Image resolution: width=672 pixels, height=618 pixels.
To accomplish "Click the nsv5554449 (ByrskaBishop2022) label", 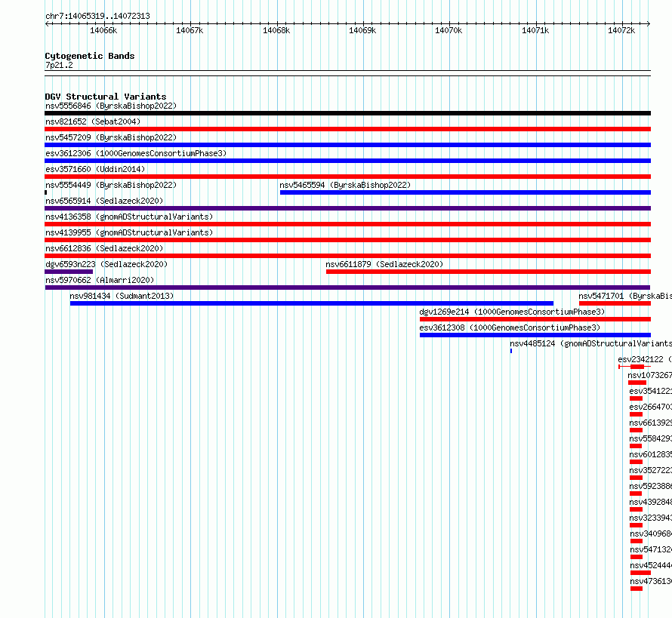I will tap(111, 185).
